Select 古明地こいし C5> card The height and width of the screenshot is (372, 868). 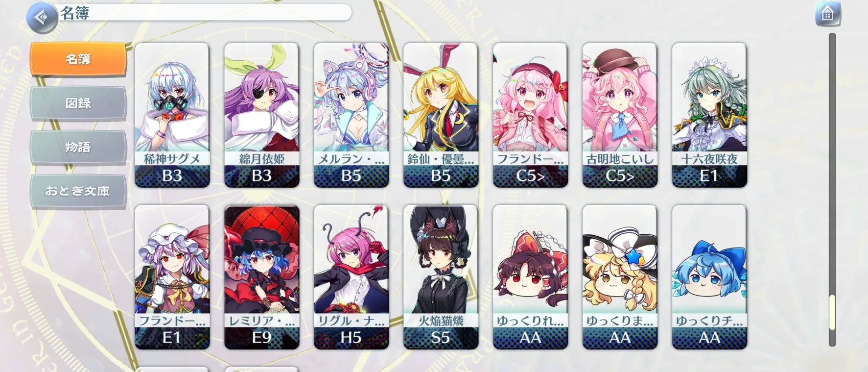[x=620, y=115]
